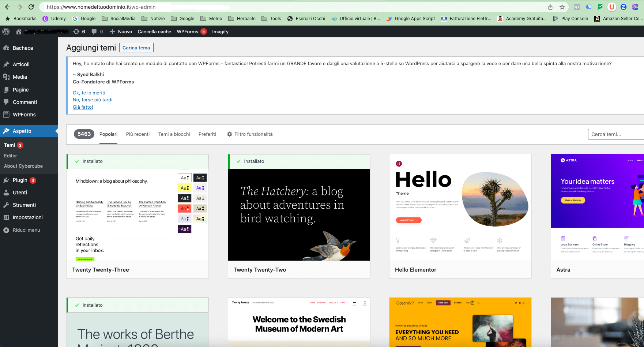This screenshot has width=644, height=347.
Task: Open the WordPress logo menu in admin bar
Action: 6,31
